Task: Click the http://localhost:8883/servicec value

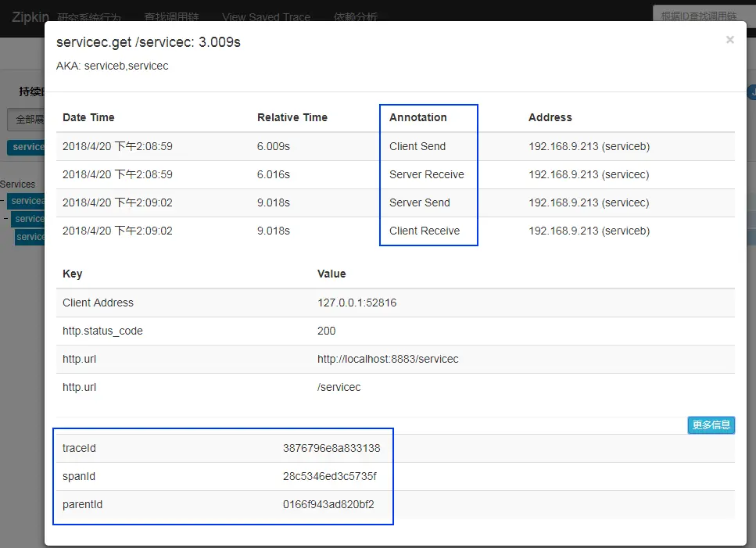Action: [x=388, y=359]
